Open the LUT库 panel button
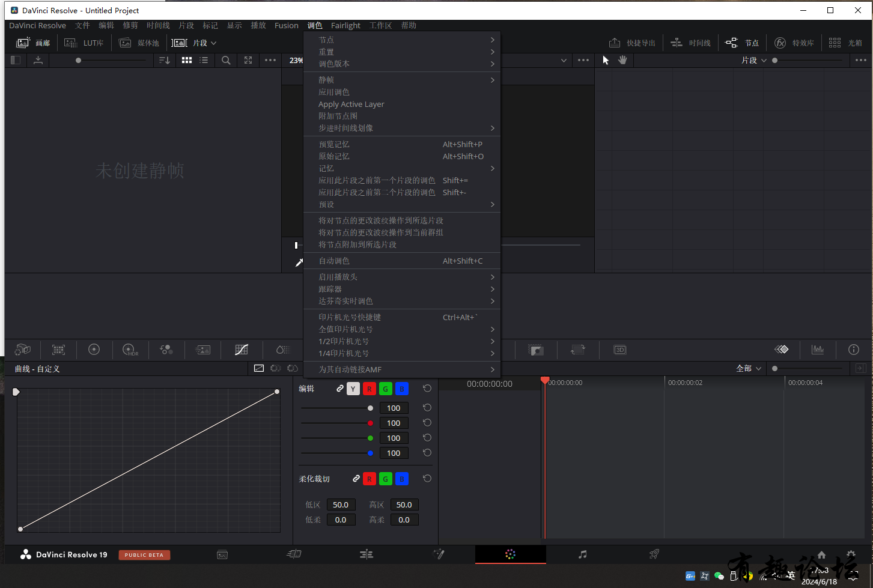 pyautogui.click(x=84, y=43)
